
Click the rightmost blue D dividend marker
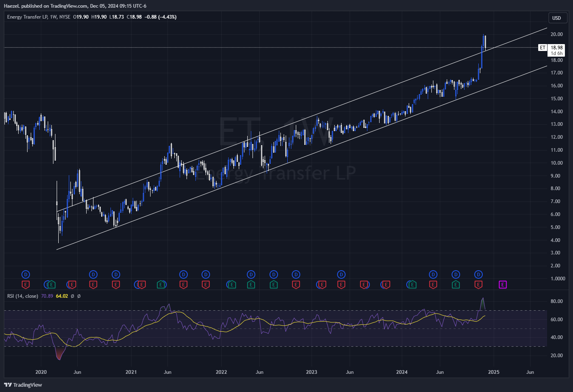[x=478, y=275]
